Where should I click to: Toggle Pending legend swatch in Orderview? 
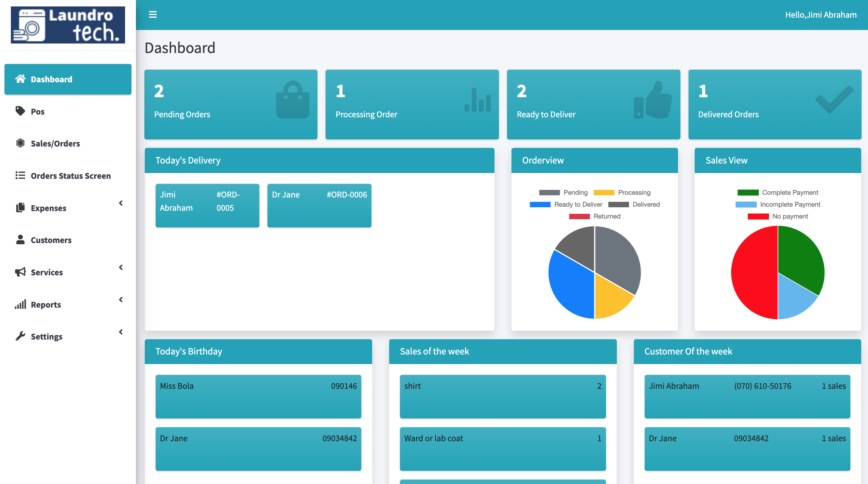coord(549,192)
